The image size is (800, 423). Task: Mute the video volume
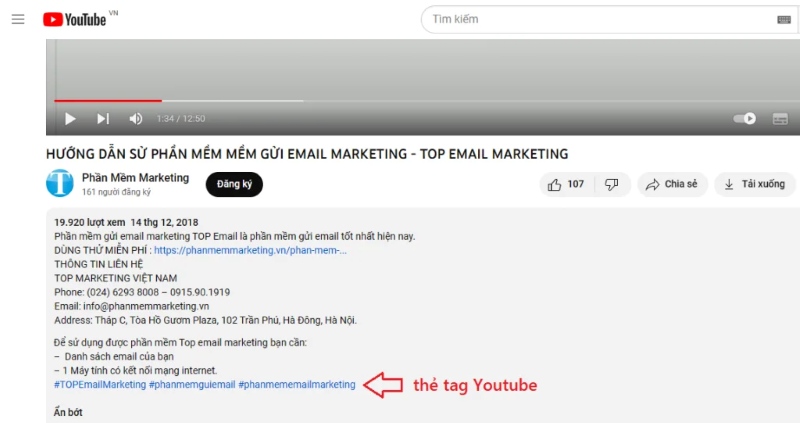136,119
